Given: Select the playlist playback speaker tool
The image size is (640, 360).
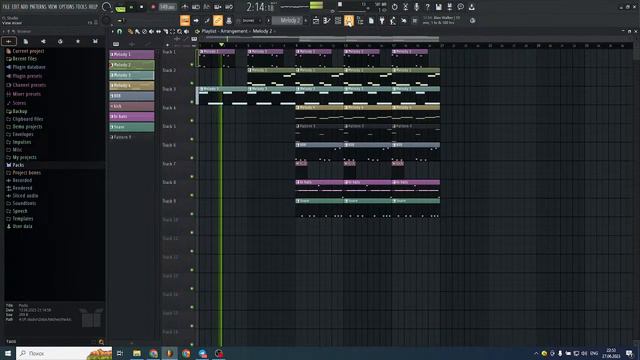Looking at the screenshot, I should click(x=187, y=31).
